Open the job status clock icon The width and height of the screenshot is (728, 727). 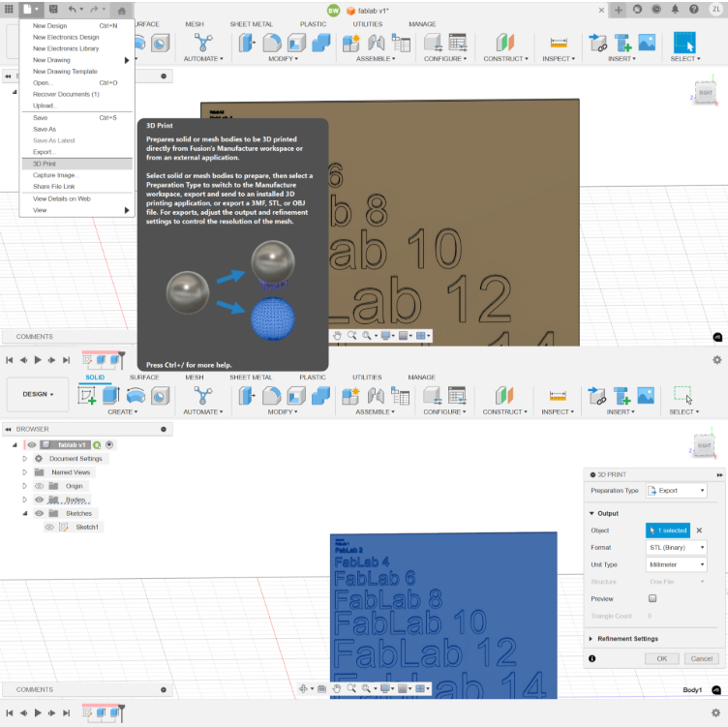[656, 9]
